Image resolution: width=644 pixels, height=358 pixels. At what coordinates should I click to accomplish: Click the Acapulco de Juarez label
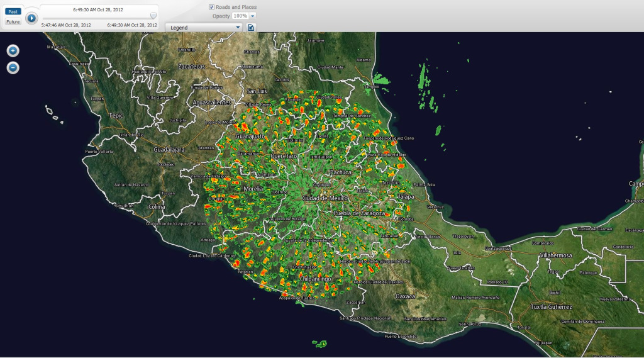click(297, 298)
